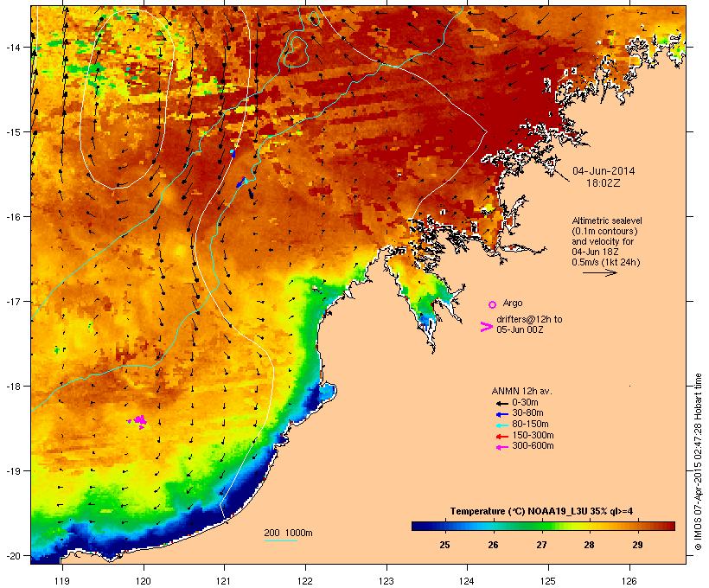This screenshot has width=709, height=588.
Task: Click the 0-30m depth label
Action: (525, 403)
